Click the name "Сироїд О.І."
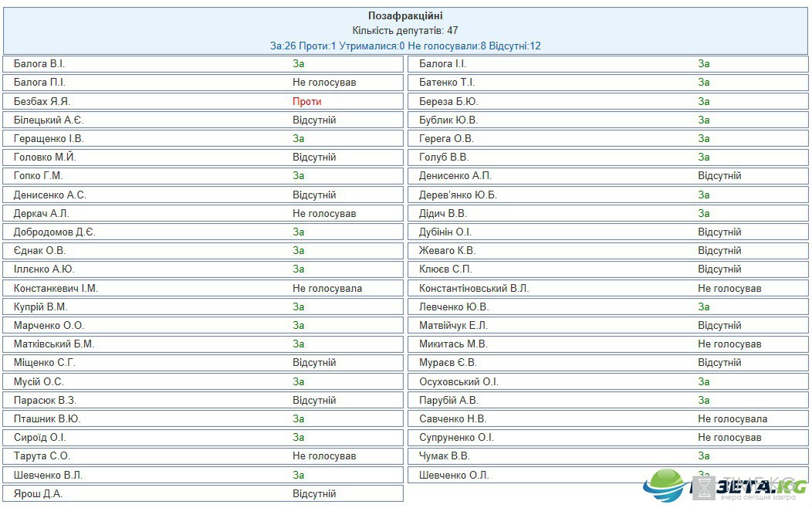Image resolution: width=812 pixels, height=508 pixels. point(40,439)
